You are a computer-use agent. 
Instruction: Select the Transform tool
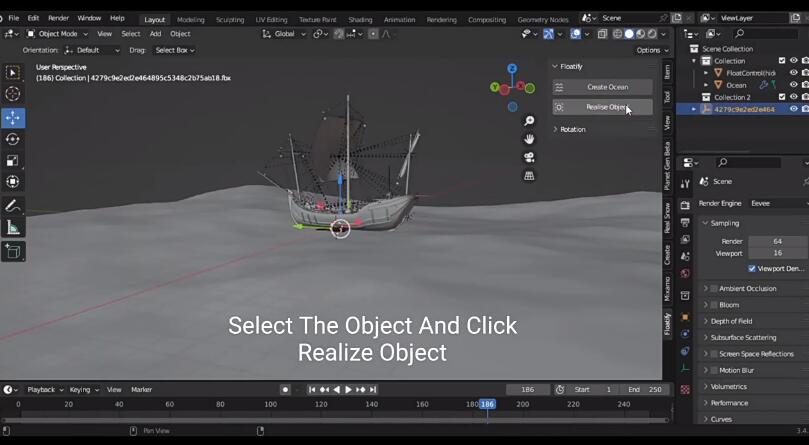click(x=13, y=182)
